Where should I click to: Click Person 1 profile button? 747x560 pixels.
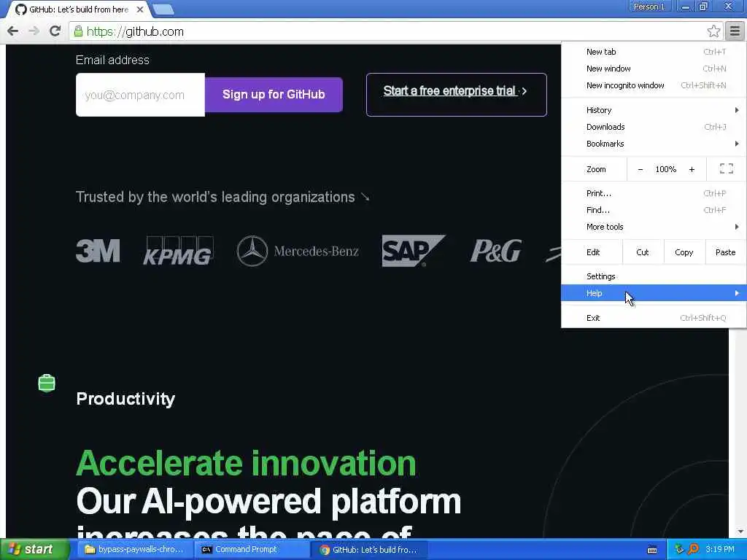click(x=649, y=7)
